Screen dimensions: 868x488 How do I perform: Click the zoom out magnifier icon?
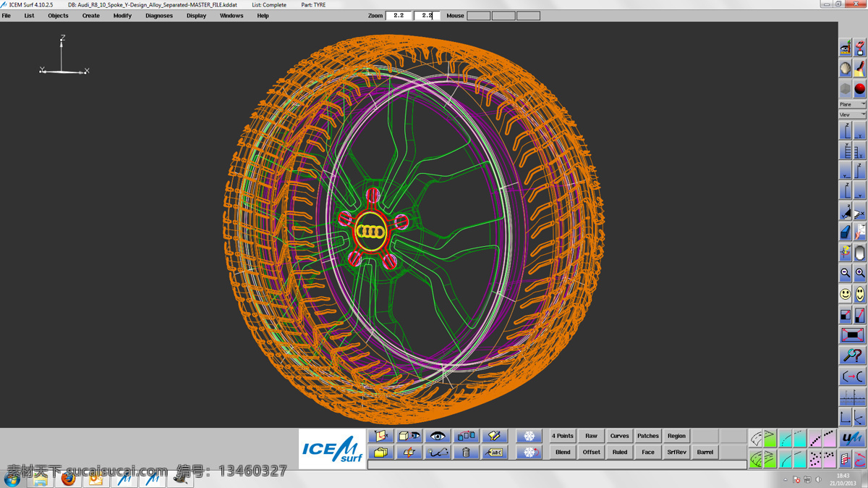(x=845, y=274)
